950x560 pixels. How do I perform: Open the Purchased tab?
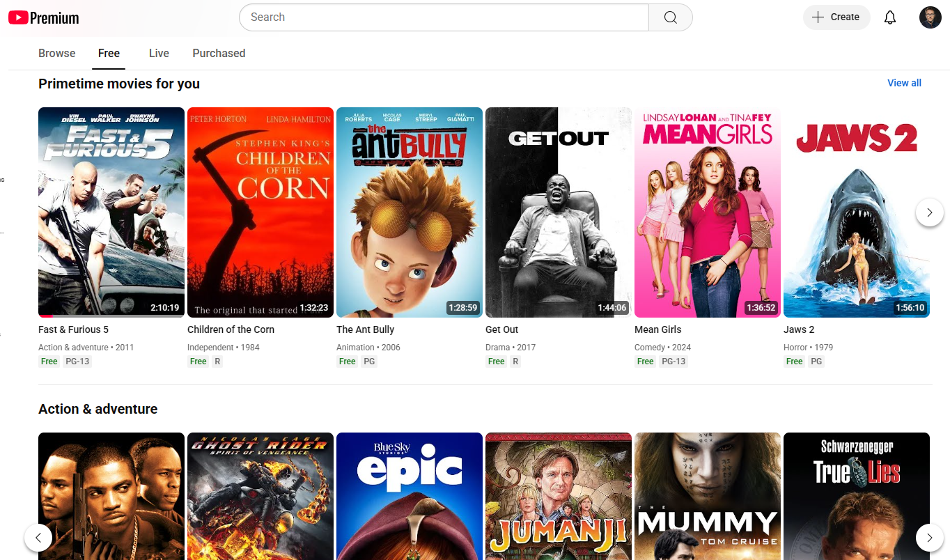(219, 53)
